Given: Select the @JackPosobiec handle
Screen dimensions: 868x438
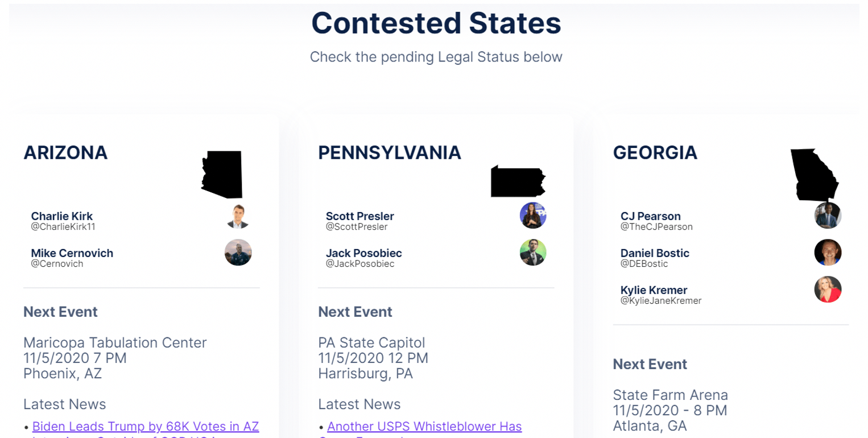Looking at the screenshot, I should point(360,263).
